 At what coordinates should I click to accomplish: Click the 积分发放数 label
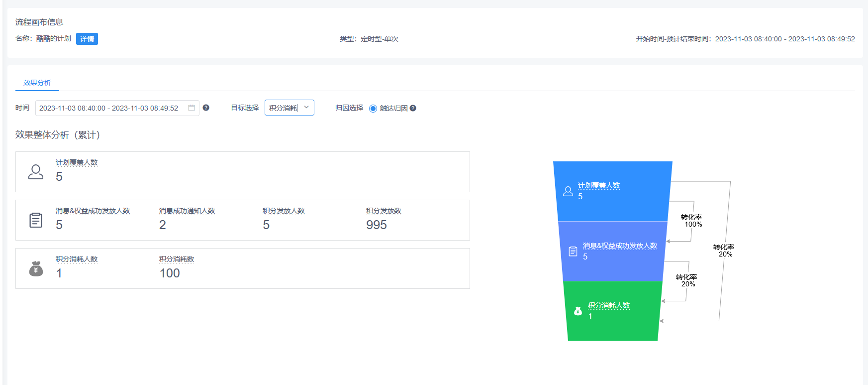(x=384, y=211)
